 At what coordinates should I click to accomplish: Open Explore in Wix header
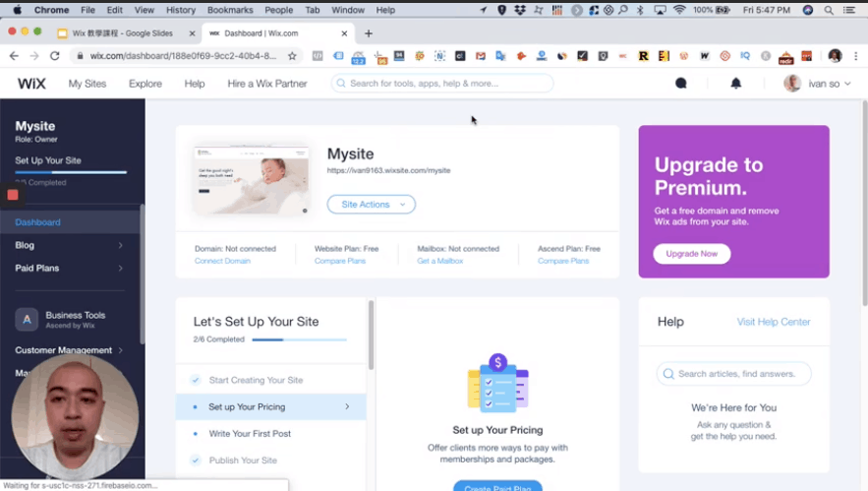145,84
